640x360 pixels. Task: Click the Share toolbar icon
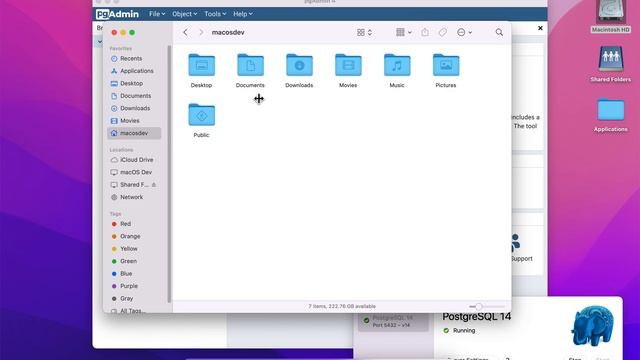point(425,32)
